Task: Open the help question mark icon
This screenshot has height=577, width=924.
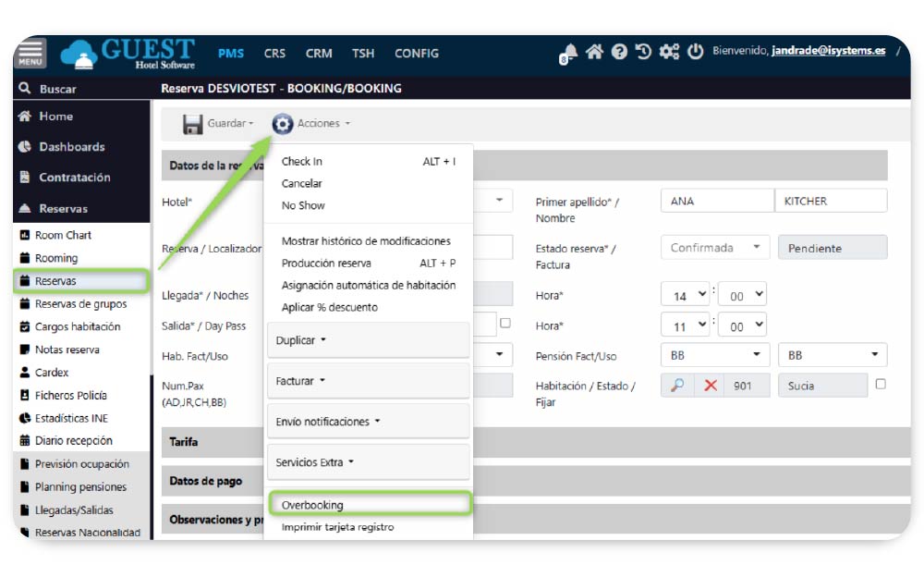Action: coord(619,52)
